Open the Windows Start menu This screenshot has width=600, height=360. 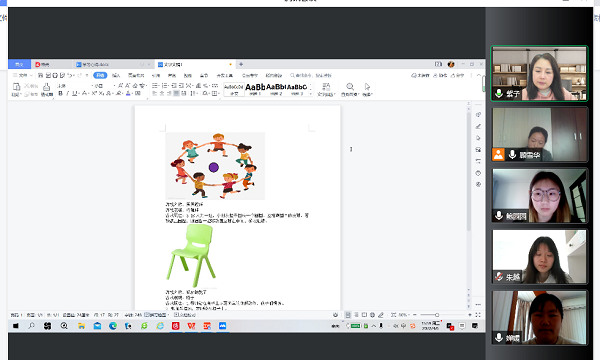pos(16,326)
